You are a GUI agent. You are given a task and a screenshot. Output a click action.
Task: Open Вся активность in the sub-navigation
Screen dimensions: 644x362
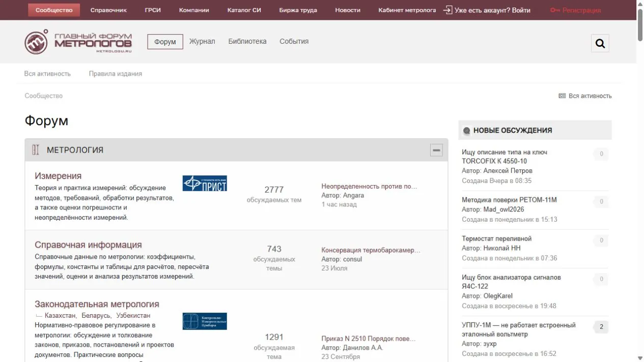click(x=47, y=74)
